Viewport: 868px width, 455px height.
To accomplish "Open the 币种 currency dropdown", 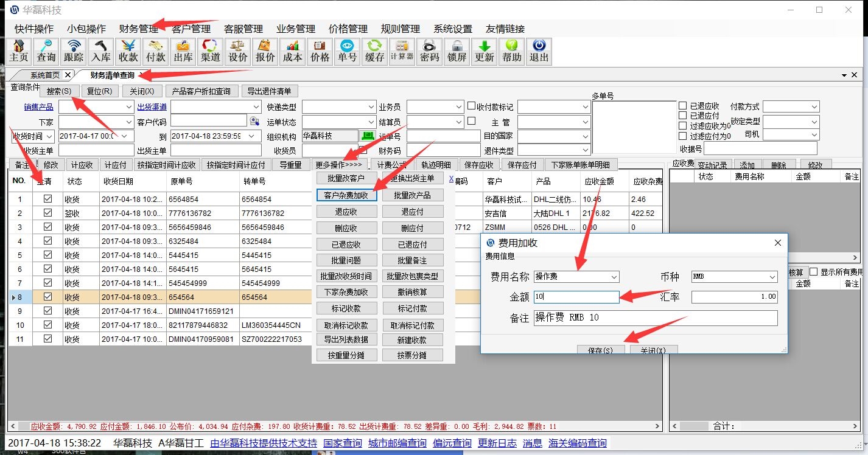I will [x=772, y=277].
